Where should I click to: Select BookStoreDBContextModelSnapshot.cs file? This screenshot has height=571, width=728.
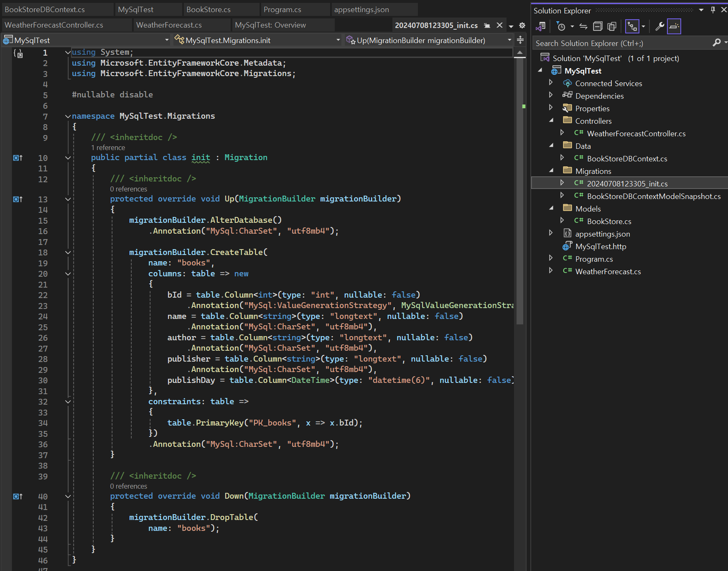654,196
